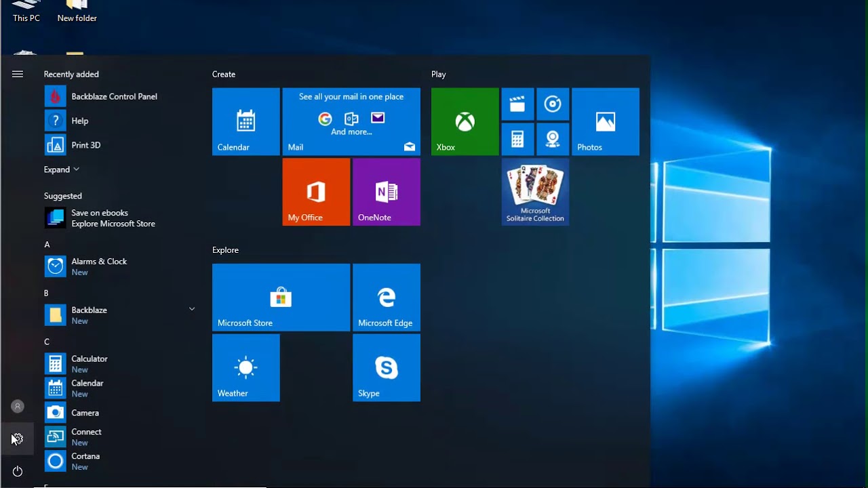Expand the Start hamburger menu
The height and width of the screenshot is (488, 868).
tap(18, 74)
